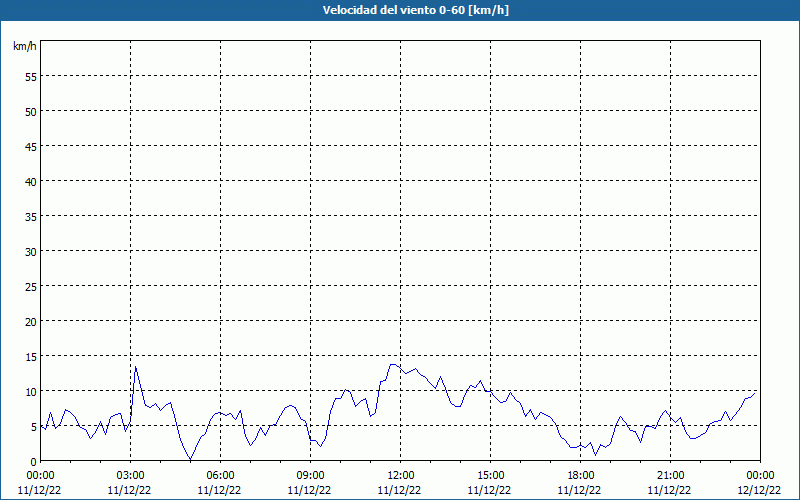Screen dimensions: 800x500
Task: Select the y-axis value "10"
Action: click(x=31, y=391)
